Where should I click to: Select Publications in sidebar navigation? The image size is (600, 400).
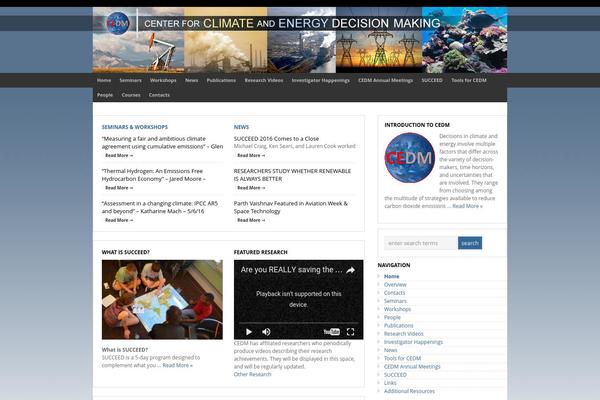(x=399, y=326)
